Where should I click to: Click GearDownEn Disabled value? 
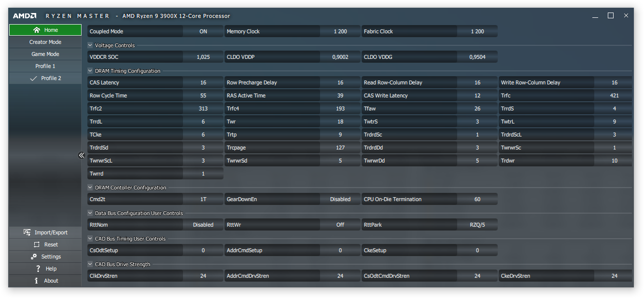tap(340, 199)
